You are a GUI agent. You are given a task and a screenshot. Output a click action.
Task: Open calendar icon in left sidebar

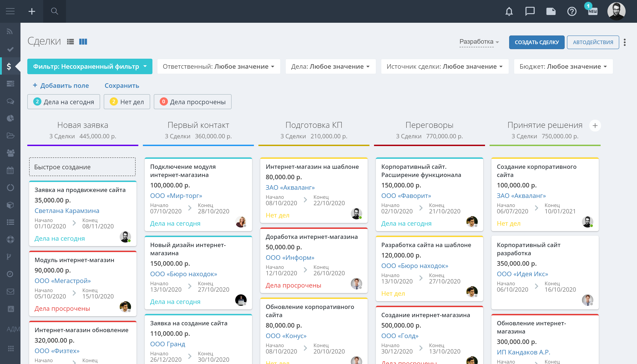(x=10, y=170)
